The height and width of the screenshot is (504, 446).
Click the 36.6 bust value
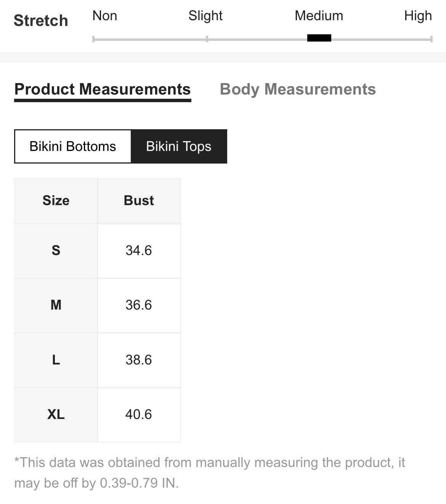pos(139,305)
